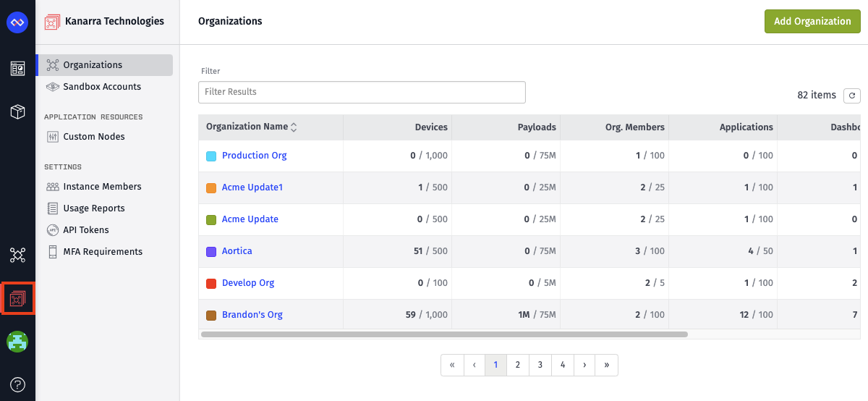Click the Kanarra Technologies instance logo icon
The image size is (868, 401).
click(x=52, y=22)
